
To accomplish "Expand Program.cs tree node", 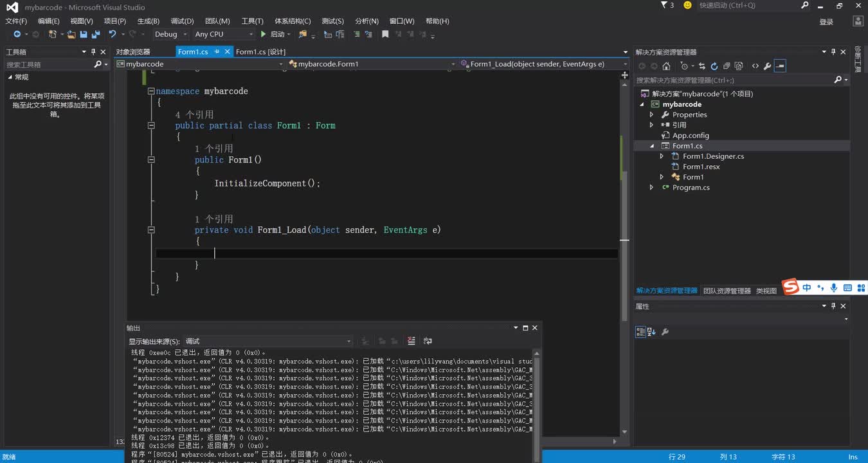I will [x=651, y=187].
